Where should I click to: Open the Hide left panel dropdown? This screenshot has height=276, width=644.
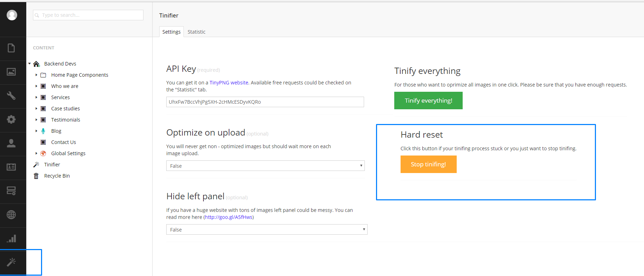pos(267,229)
